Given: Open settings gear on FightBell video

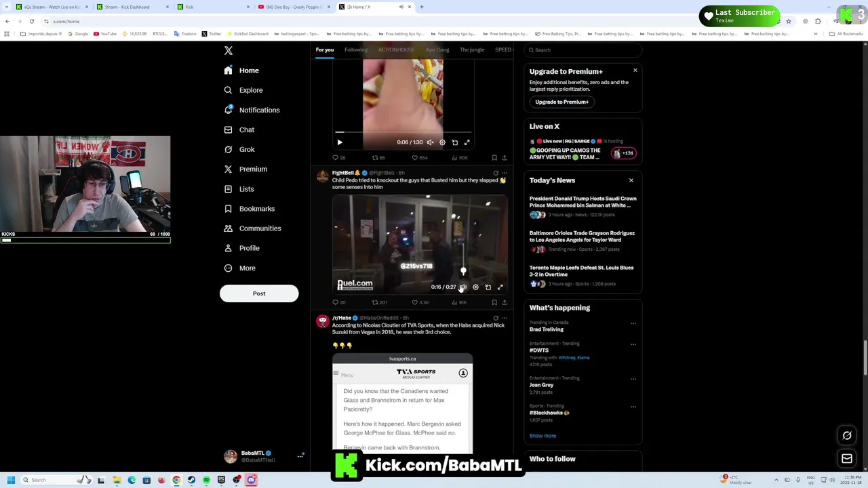Looking at the screenshot, I should [x=475, y=287].
